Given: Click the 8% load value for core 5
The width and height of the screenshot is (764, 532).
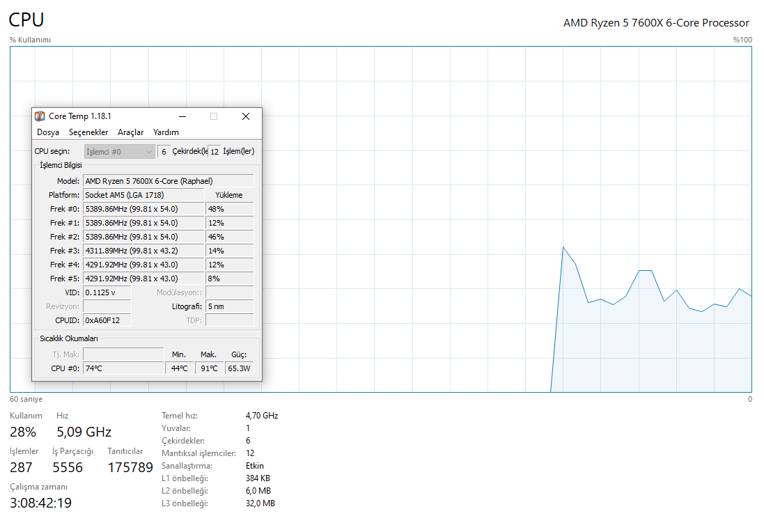Looking at the screenshot, I should coord(230,279).
